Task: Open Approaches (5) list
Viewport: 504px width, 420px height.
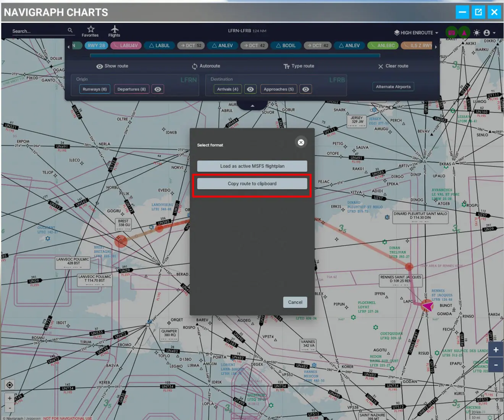Action: [x=278, y=89]
